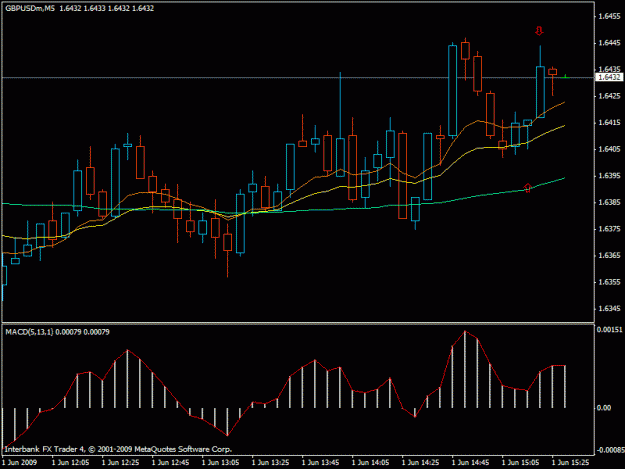625x469 pixels.
Task: Click the 1 Jun 13:05 time label
Action: [220, 463]
